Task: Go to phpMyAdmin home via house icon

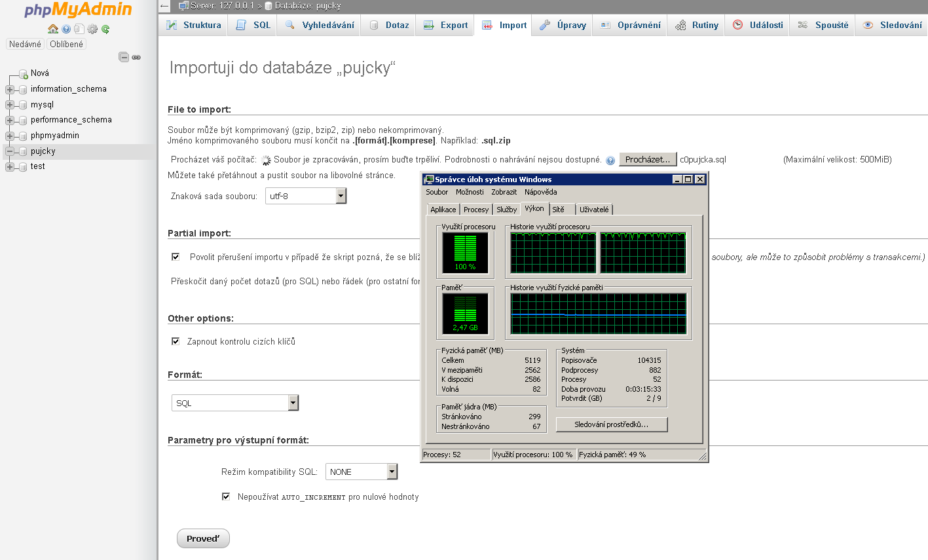Action: [53, 29]
